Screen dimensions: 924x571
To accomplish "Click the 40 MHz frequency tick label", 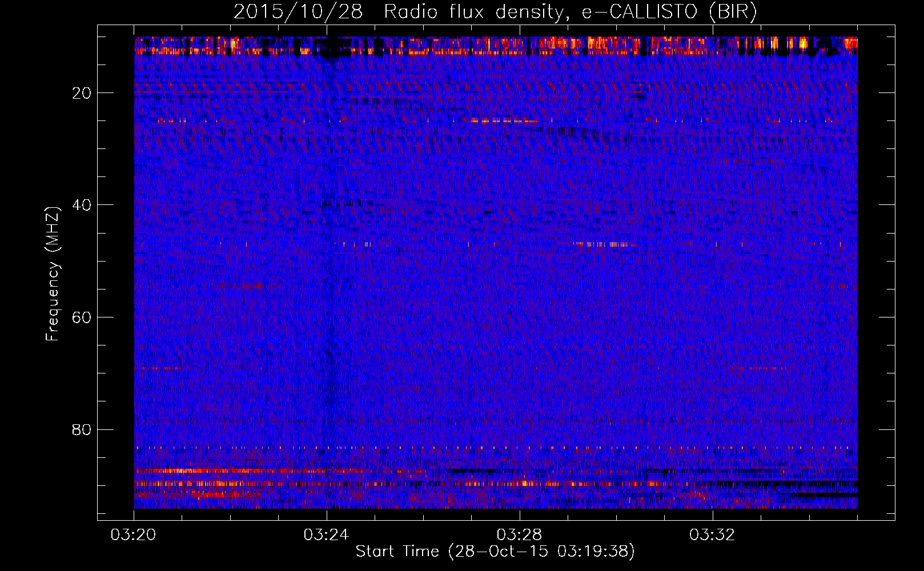I will tap(82, 205).
